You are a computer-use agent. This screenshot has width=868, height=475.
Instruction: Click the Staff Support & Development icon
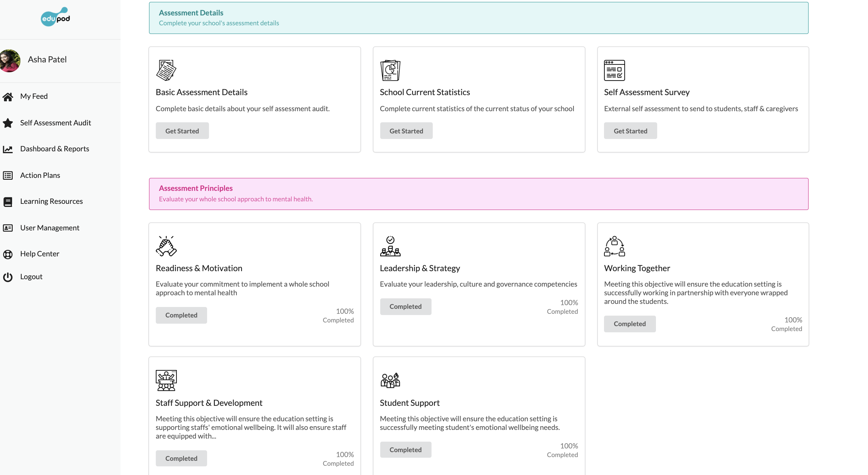click(x=166, y=379)
